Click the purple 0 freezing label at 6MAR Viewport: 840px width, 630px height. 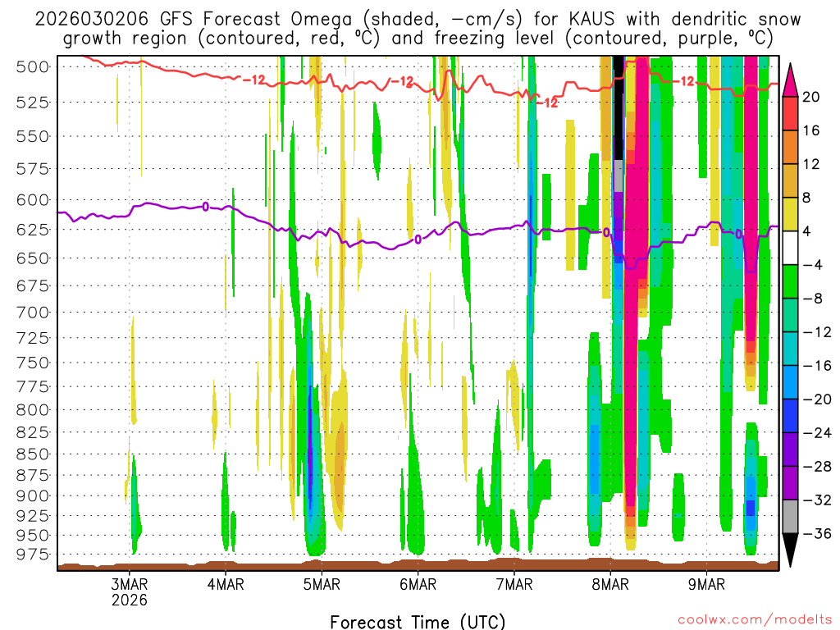click(418, 240)
